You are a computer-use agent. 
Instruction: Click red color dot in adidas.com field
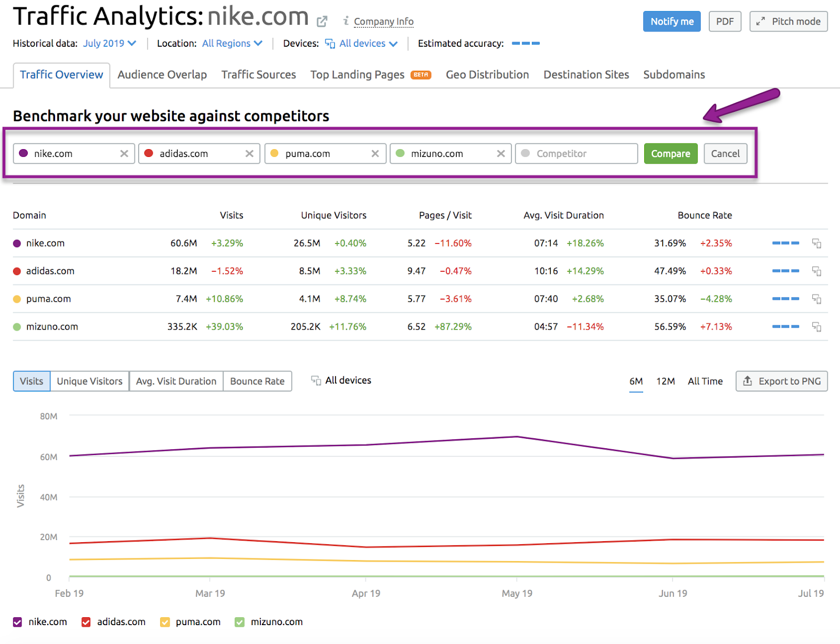click(149, 153)
